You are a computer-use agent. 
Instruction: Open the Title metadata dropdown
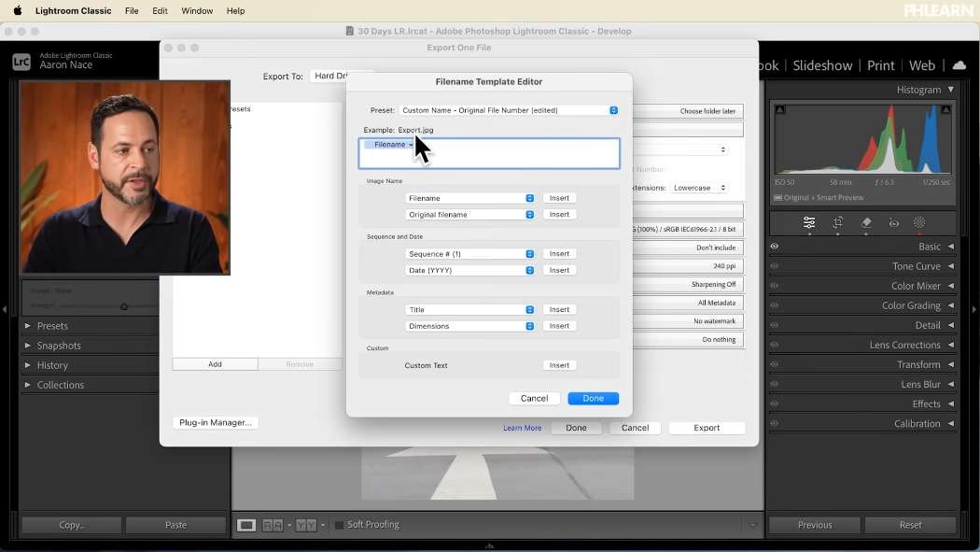tap(469, 309)
